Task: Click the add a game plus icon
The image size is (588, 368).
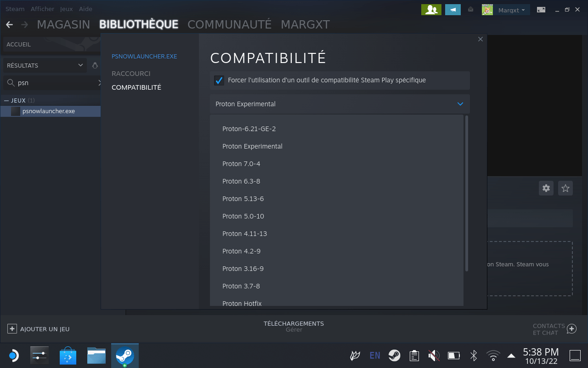Action: tap(12, 329)
